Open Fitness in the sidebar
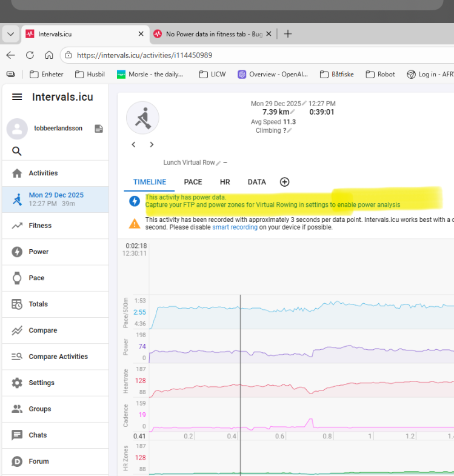The height and width of the screenshot is (476, 454). coord(40,226)
